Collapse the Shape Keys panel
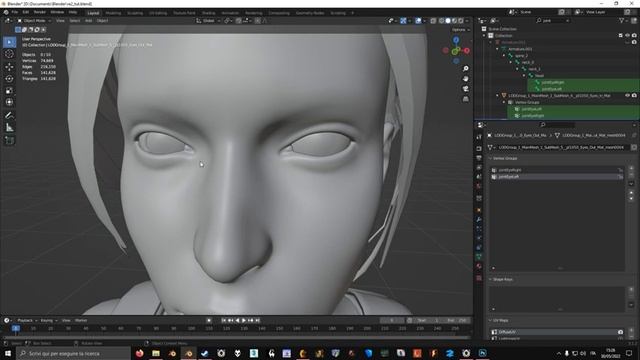The image size is (640, 360). [x=490, y=280]
